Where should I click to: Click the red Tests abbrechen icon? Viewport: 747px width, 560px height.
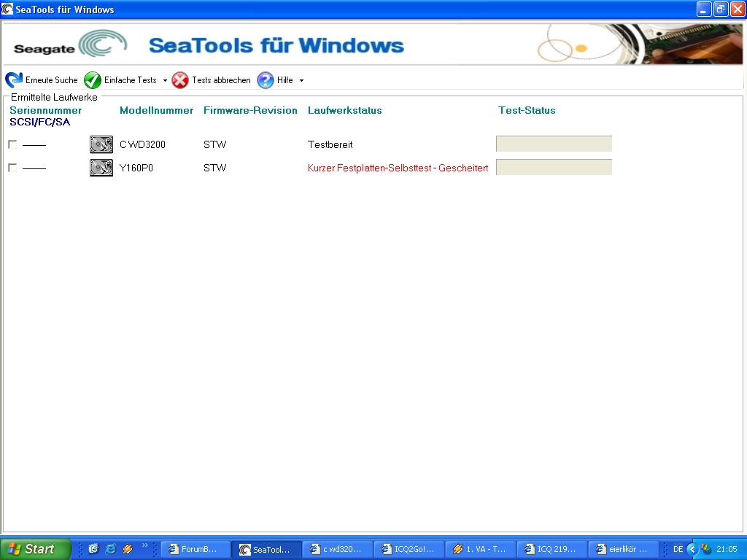180,80
